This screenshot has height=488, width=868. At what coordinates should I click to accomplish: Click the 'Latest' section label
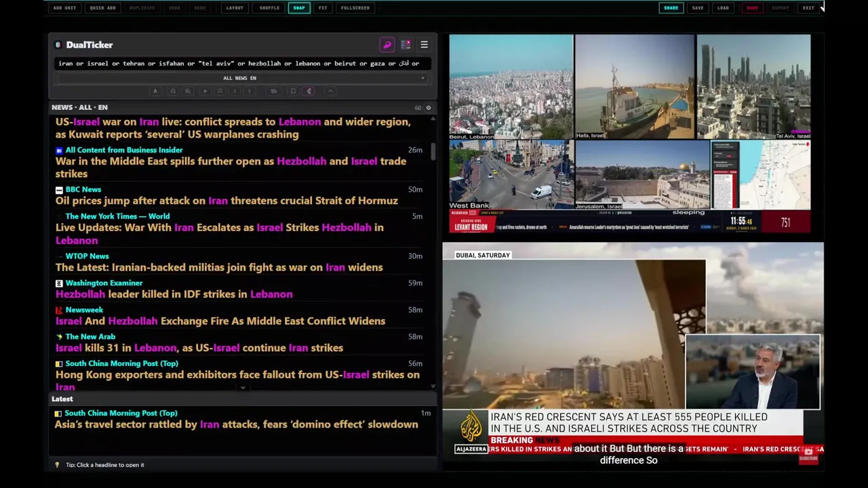tap(62, 399)
